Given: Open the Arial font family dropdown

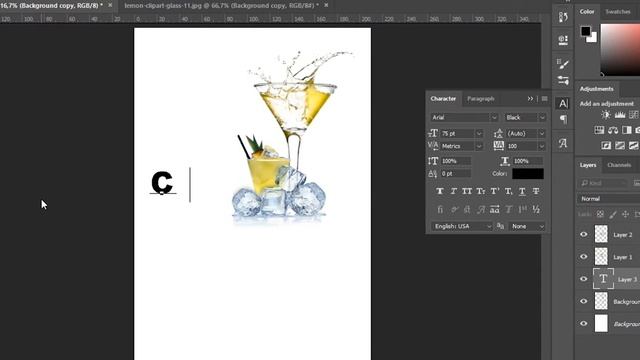Looking at the screenshot, I should pyautogui.click(x=464, y=118).
